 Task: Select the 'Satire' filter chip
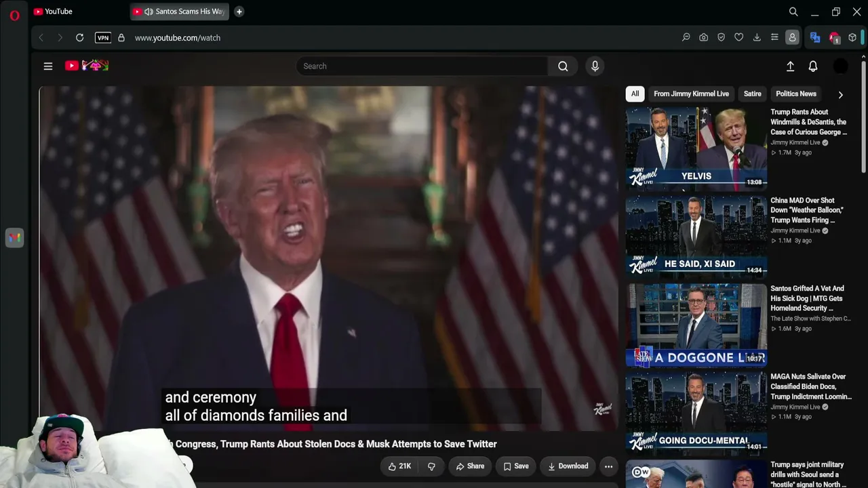[753, 94]
